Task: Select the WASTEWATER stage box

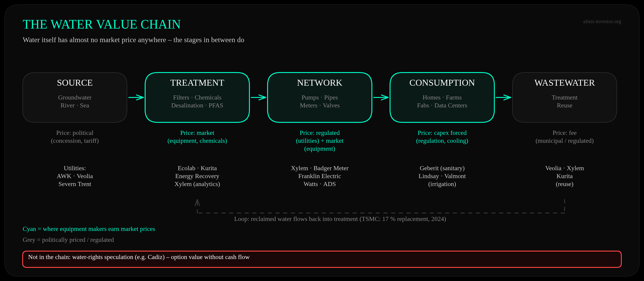Action: [564, 97]
